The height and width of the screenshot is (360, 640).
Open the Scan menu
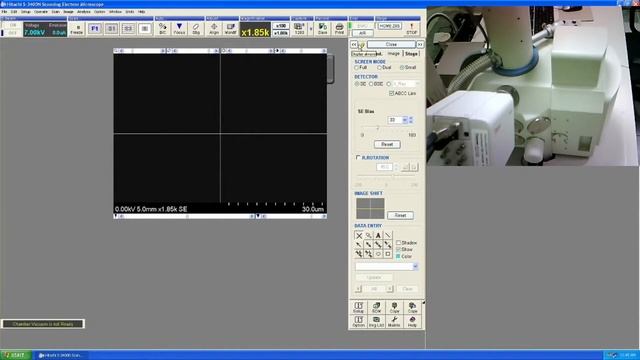point(55,12)
